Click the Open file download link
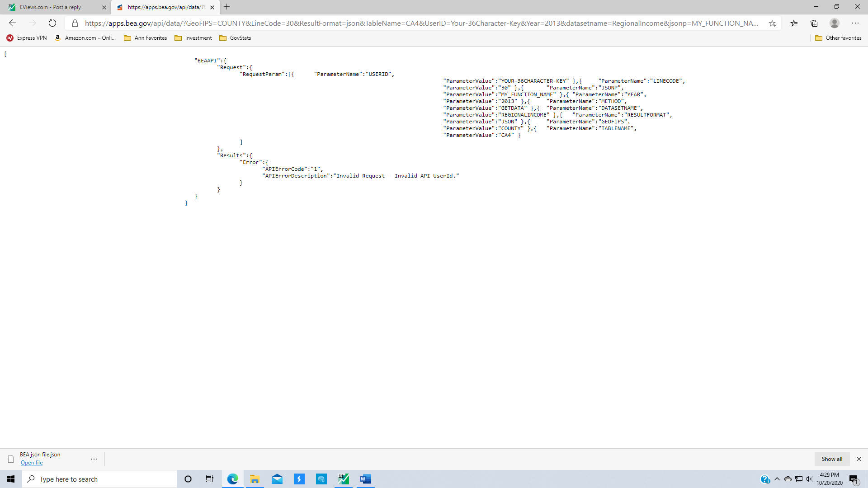The height and width of the screenshot is (488, 868). (32, 463)
